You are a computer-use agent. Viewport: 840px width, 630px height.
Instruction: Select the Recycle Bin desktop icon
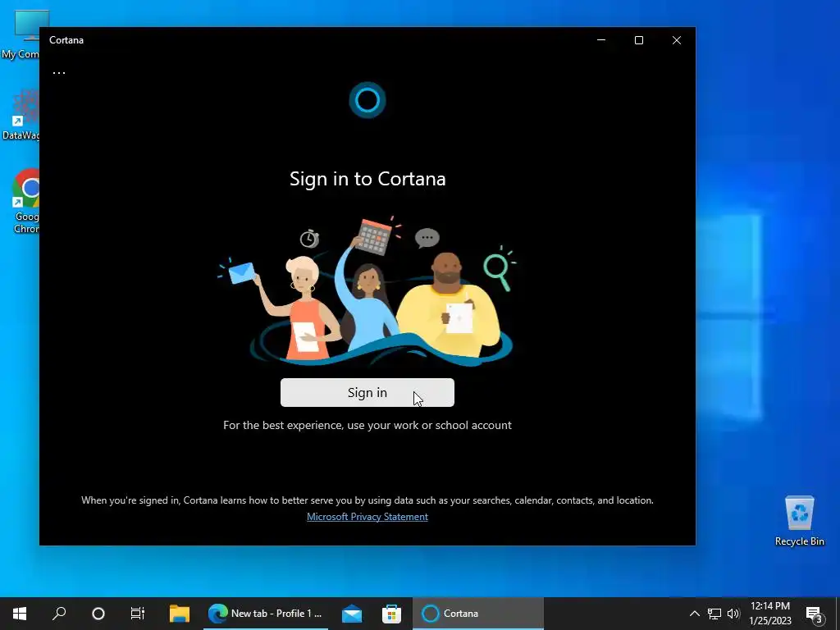tap(799, 521)
